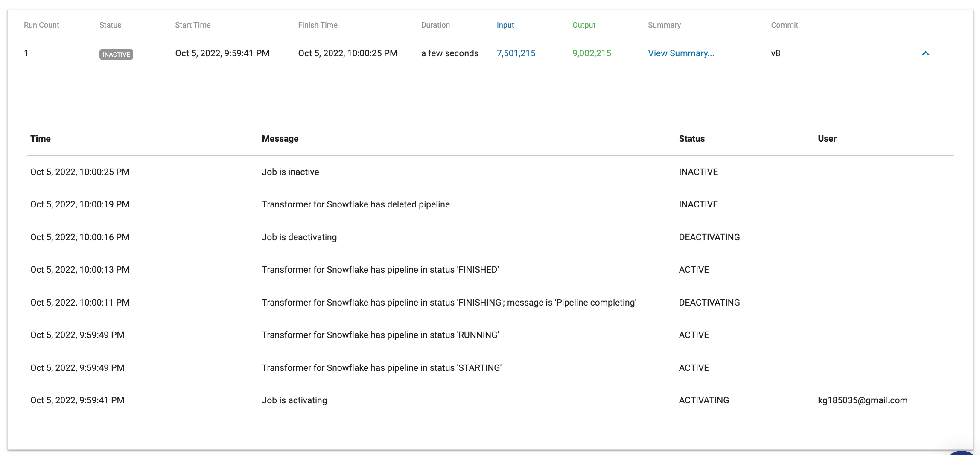Click the INACTIVE status badge
This screenshot has height=455, width=980.
pos(116,54)
